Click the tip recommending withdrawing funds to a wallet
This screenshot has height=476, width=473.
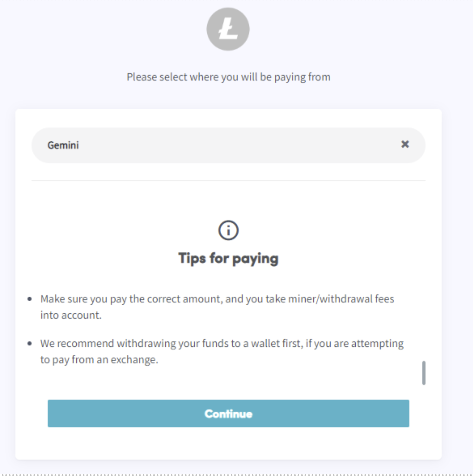click(222, 351)
